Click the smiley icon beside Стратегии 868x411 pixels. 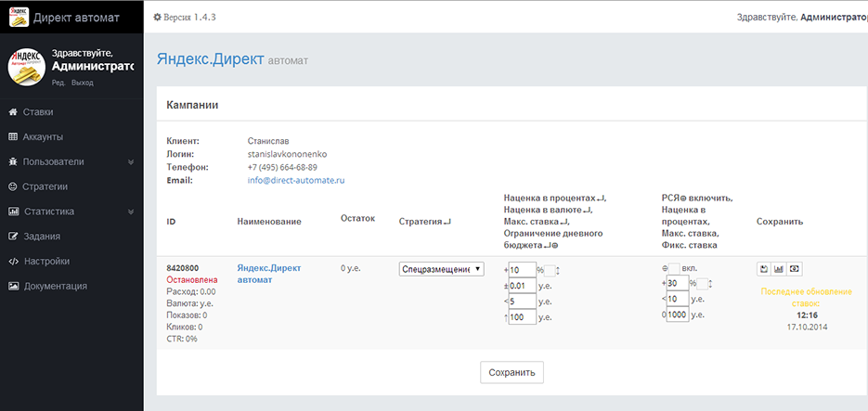[13, 186]
